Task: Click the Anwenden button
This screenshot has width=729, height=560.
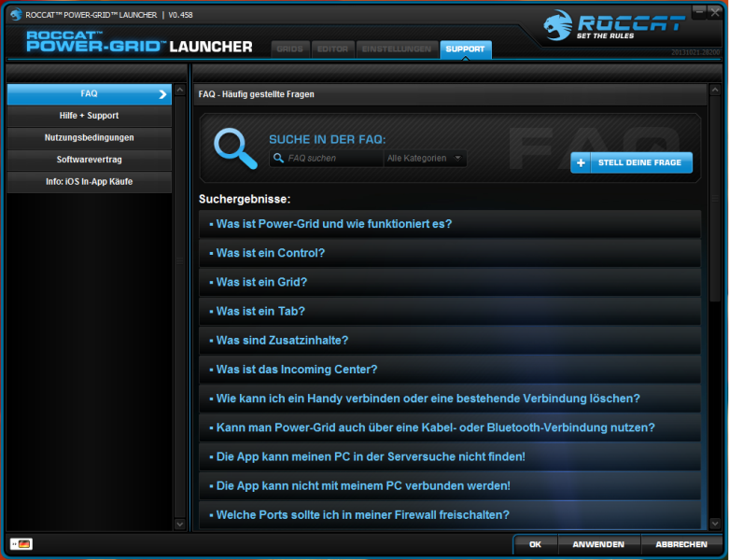Action: coord(598,544)
